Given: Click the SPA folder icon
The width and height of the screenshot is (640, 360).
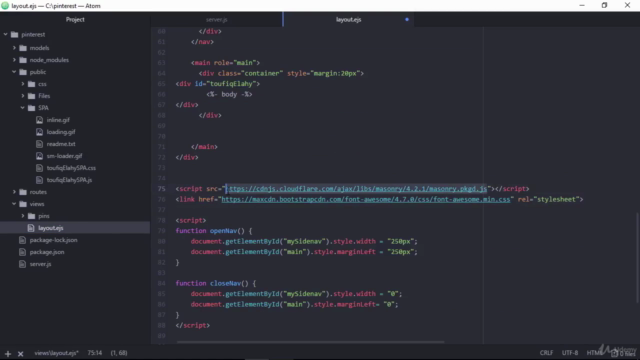Looking at the screenshot, I should click(31, 108).
